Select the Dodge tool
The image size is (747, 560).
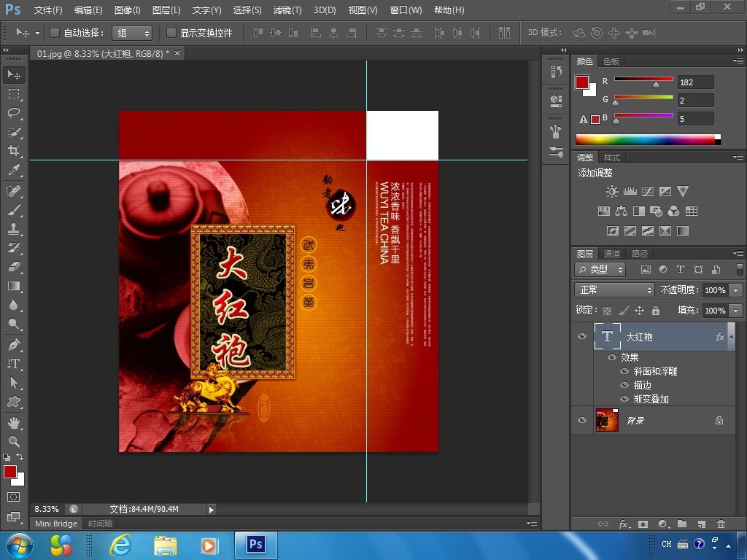(14, 324)
